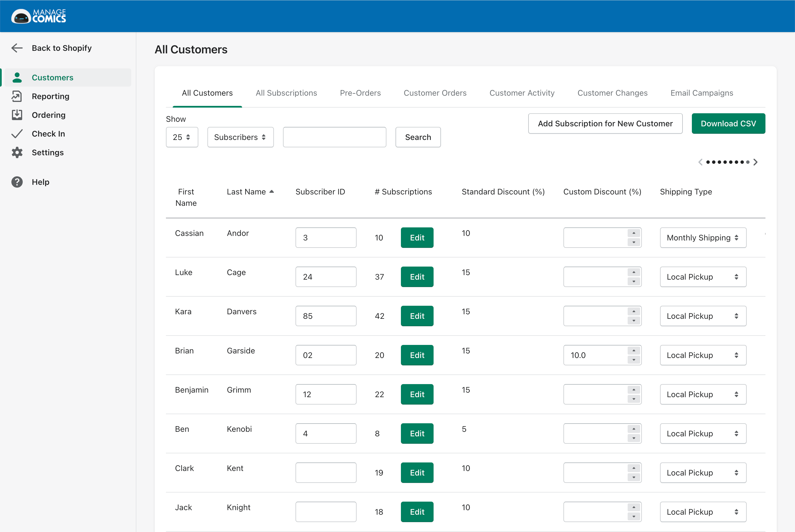Click the Ordering download icon
The width and height of the screenshot is (795, 532).
[x=17, y=115]
